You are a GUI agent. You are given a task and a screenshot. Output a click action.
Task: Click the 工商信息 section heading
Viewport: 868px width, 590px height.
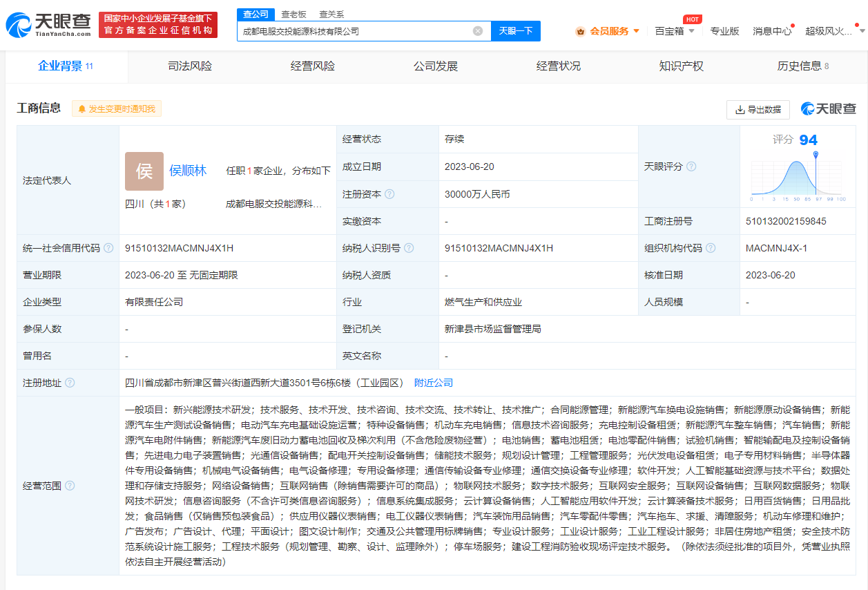39,108
